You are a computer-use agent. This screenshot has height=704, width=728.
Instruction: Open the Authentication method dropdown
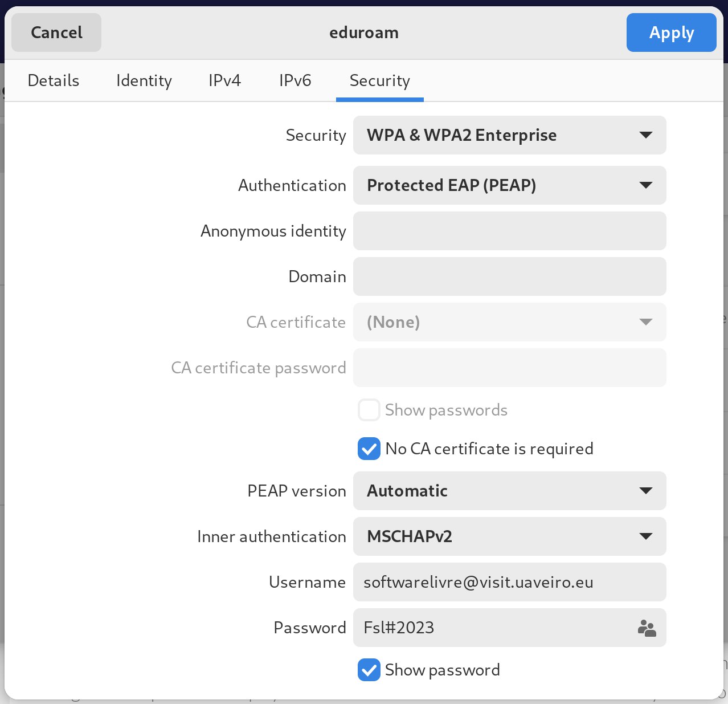(x=510, y=185)
